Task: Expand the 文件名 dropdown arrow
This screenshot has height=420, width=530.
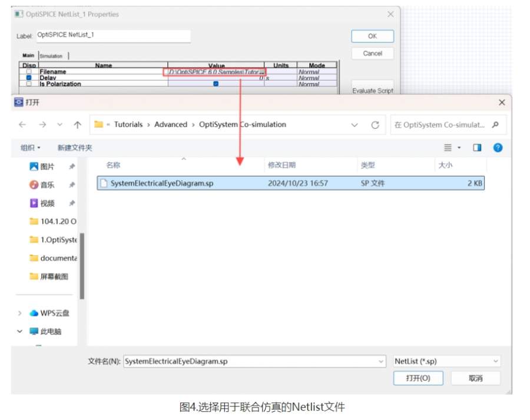Action: (381, 361)
